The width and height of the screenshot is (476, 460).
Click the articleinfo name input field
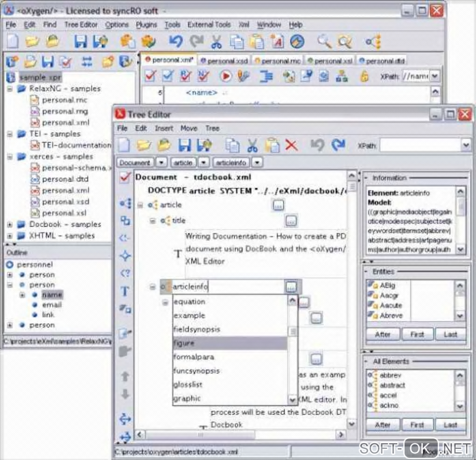coord(228,286)
